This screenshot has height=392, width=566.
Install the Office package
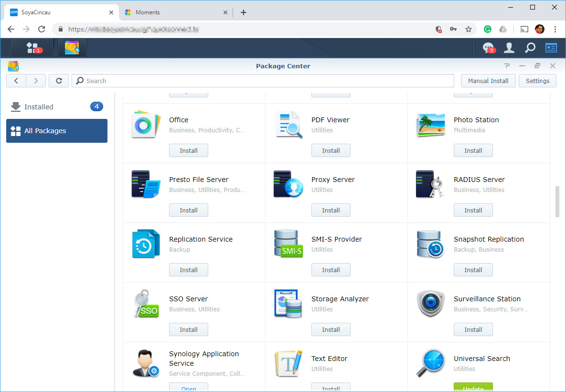(x=189, y=150)
